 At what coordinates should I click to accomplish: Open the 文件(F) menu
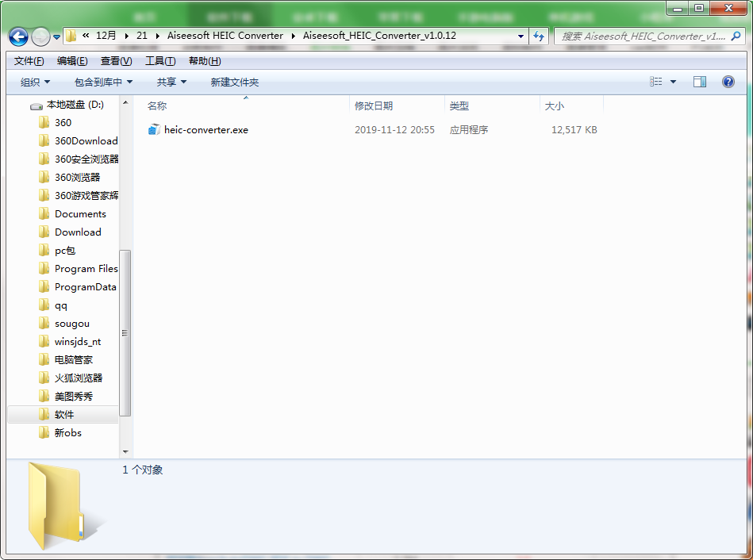(29, 61)
